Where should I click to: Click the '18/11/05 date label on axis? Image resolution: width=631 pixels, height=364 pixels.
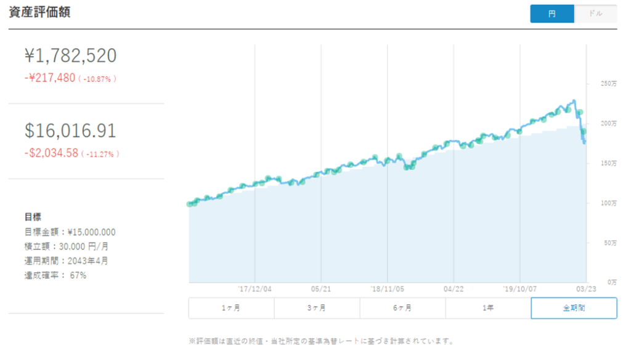387,288
